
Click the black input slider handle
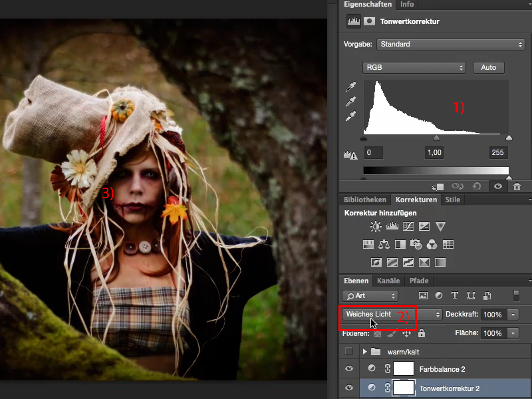pos(363,138)
